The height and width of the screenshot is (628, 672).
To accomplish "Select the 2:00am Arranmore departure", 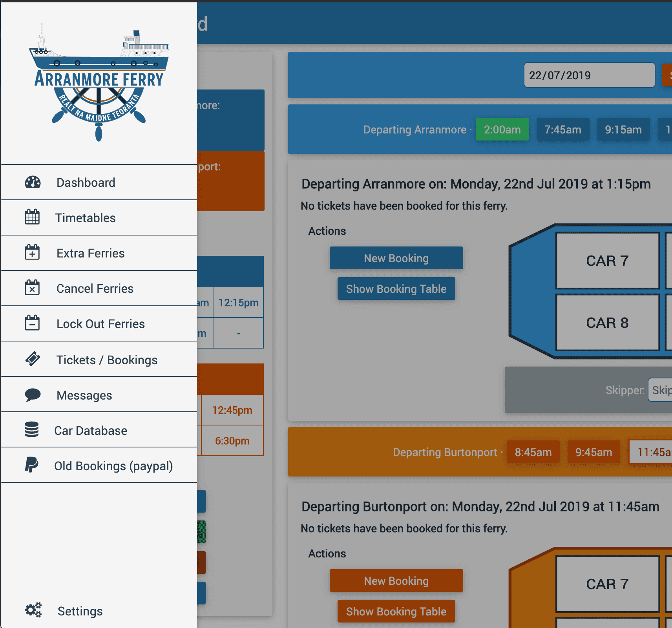I will (x=502, y=130).
